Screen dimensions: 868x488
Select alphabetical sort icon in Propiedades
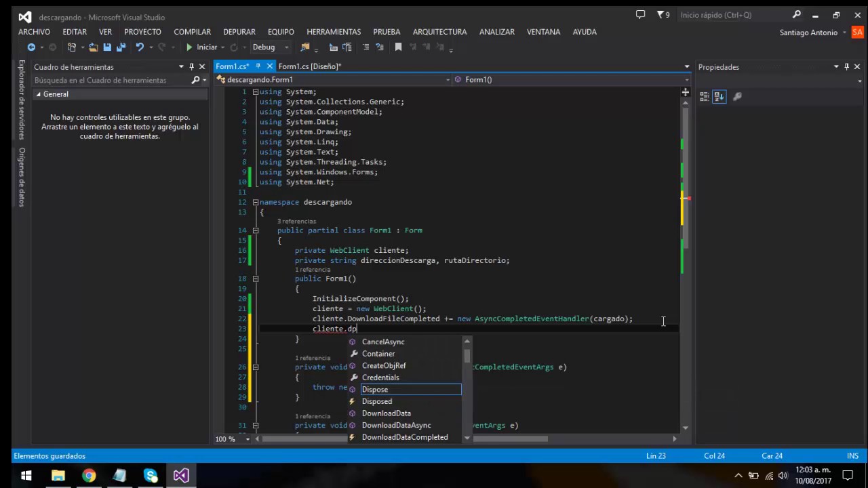[x=719, y=97]
